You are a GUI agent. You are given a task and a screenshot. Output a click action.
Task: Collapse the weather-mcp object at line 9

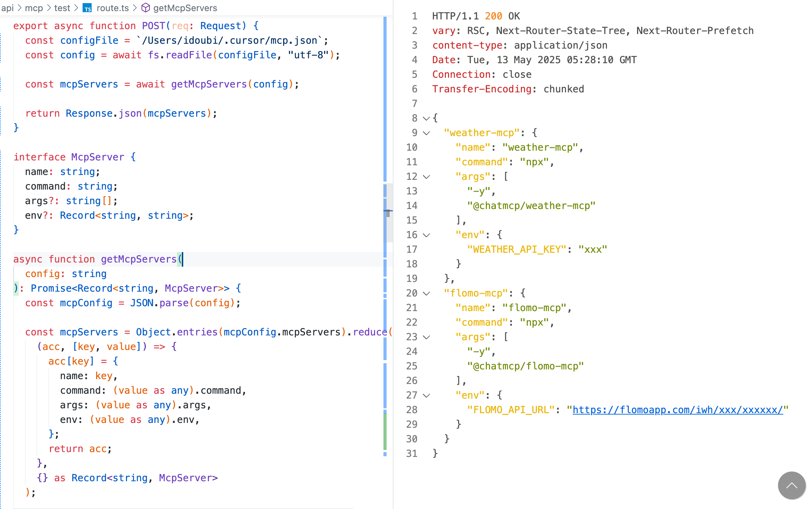[x=426, y=133]
